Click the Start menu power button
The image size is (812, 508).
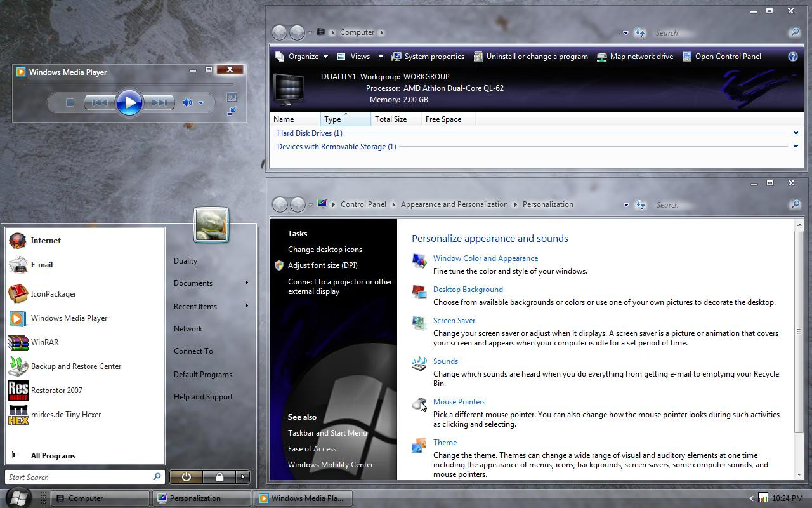(186, 477)
